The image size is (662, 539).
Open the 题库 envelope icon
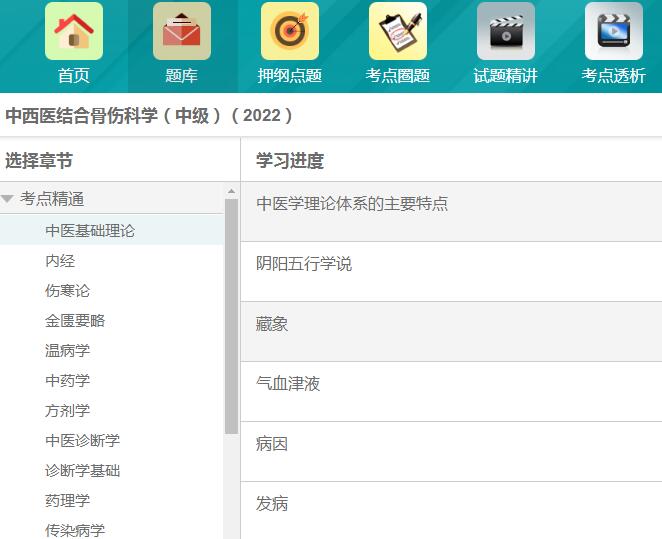pyautogui.click(x=182, y=31)
